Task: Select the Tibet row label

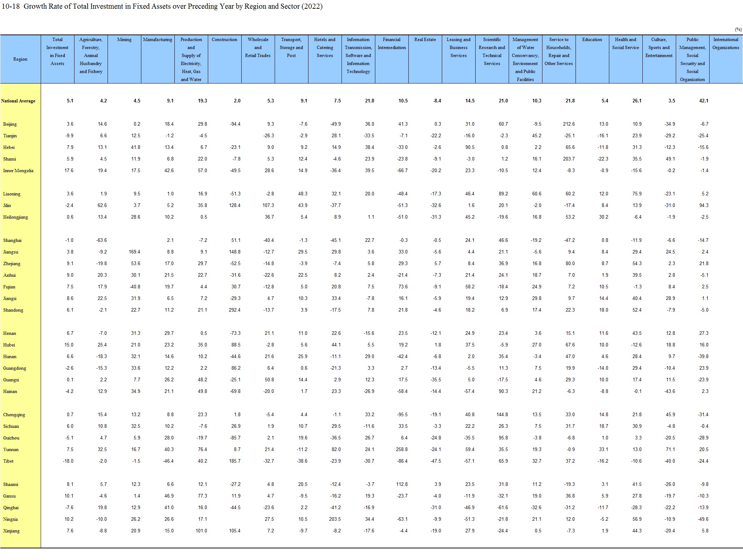Action: [8, 461]
